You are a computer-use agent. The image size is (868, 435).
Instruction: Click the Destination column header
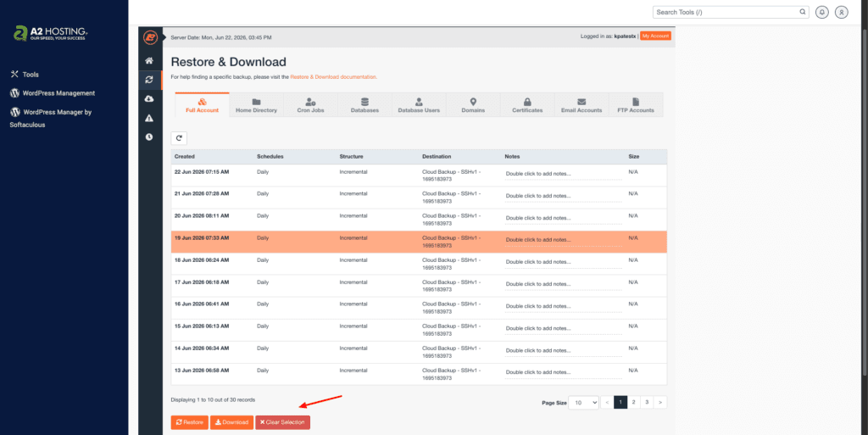(437, 157)
